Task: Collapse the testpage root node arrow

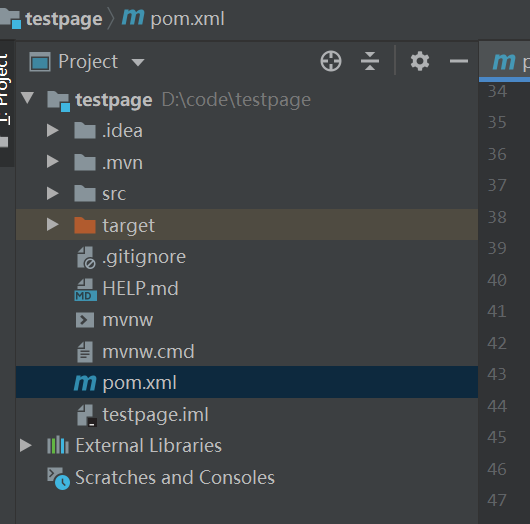Action: tap(27, 98)
